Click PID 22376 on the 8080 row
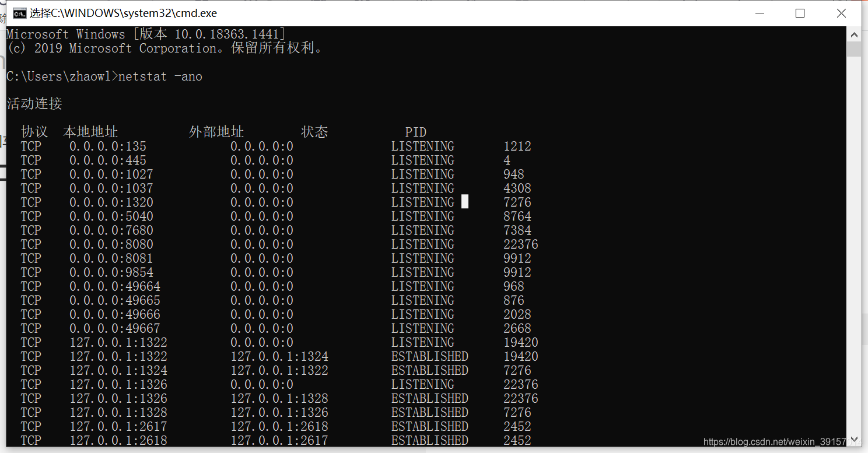Screen dimensions: 868x453 [521, 244]
